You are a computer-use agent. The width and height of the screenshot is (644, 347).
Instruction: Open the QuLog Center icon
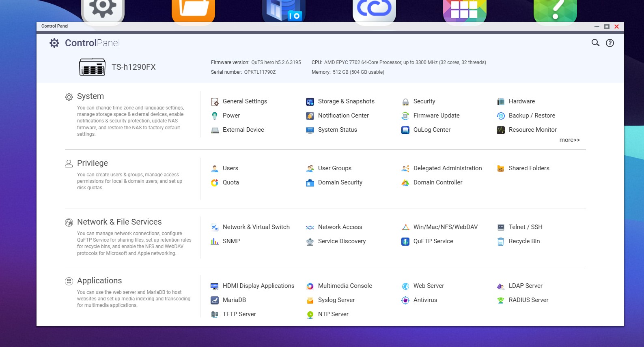pos(405,130)
